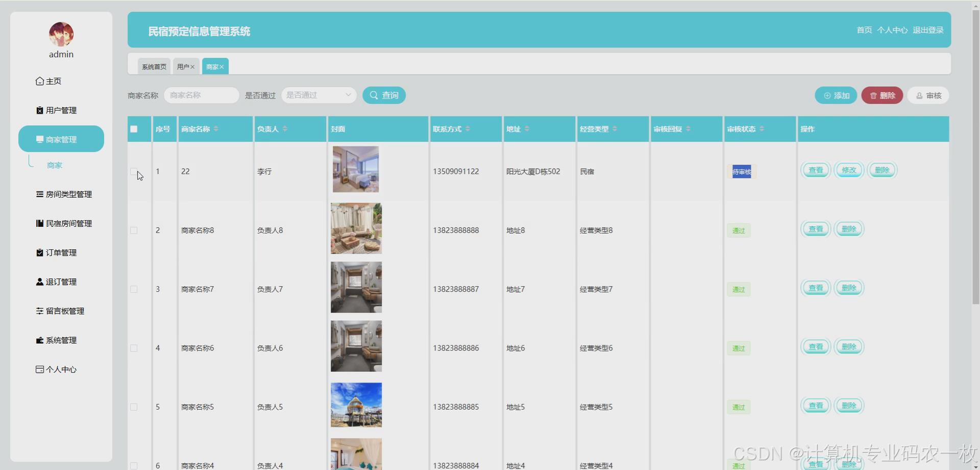Sort by 经营类型 column arrows

click(x=615, y=129)
